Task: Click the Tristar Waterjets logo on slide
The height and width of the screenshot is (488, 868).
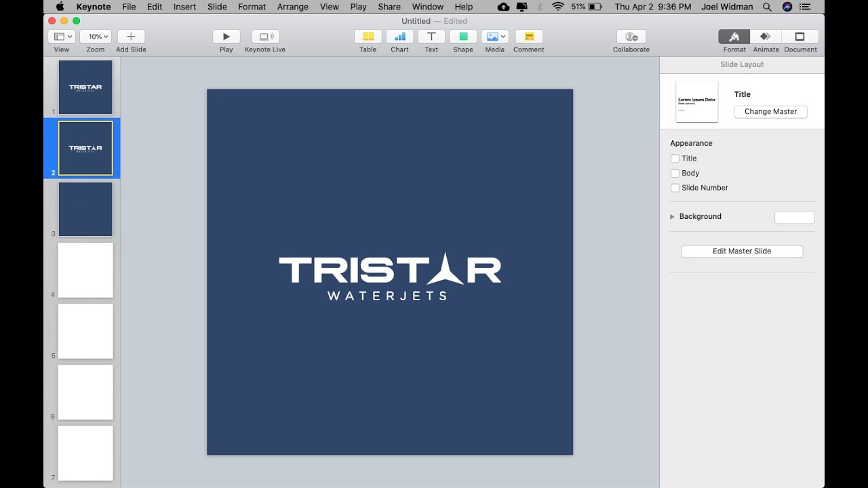Action: 390,277
